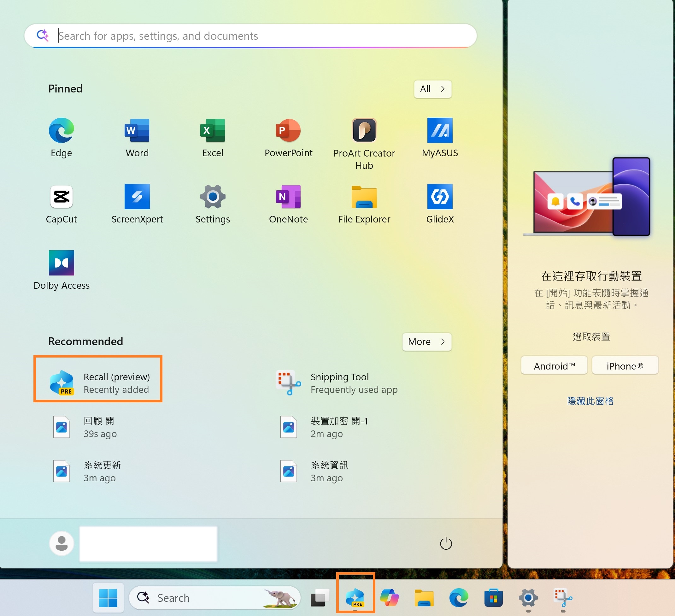This screenshot has height=616, width=675.
Task: Open Snipping Tool from the taskbar
Action: 563,598
